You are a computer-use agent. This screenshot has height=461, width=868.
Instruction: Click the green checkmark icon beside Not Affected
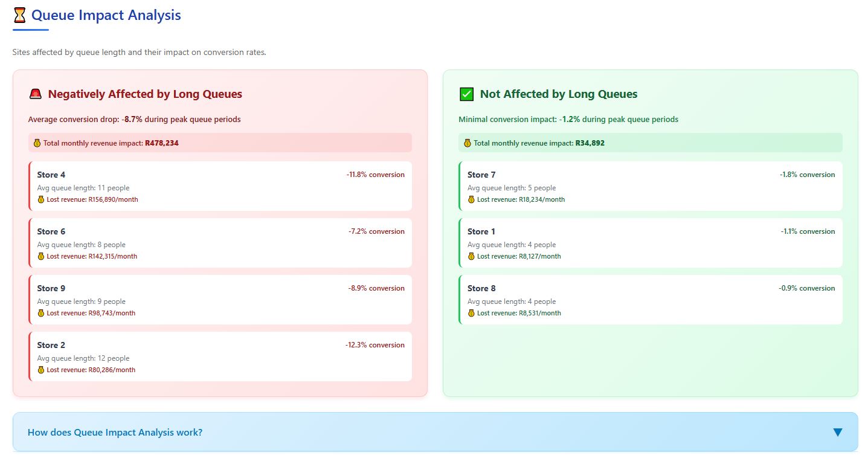466,94
